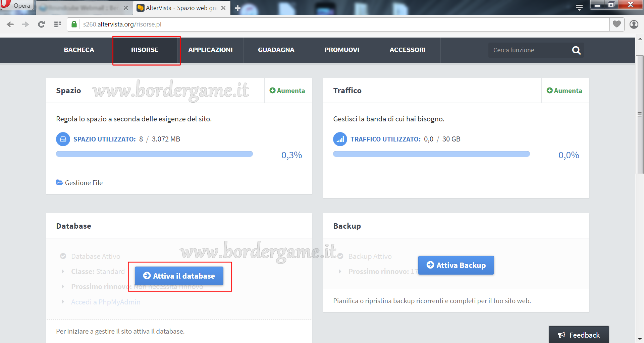
Task: Click the AlterVista tab favicon
Action: pos(141,8)
